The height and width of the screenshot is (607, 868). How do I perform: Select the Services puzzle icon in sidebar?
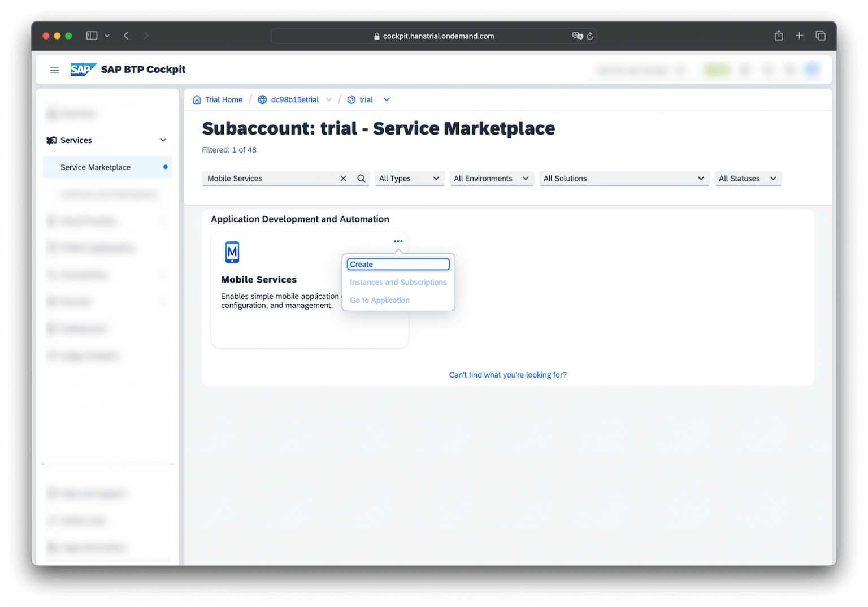51,140
